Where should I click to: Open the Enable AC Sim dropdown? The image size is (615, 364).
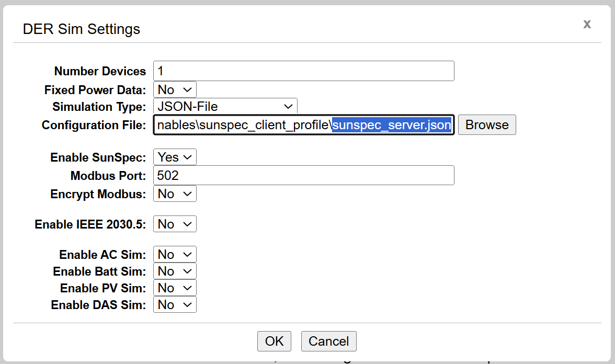click(x=174, y=254)
